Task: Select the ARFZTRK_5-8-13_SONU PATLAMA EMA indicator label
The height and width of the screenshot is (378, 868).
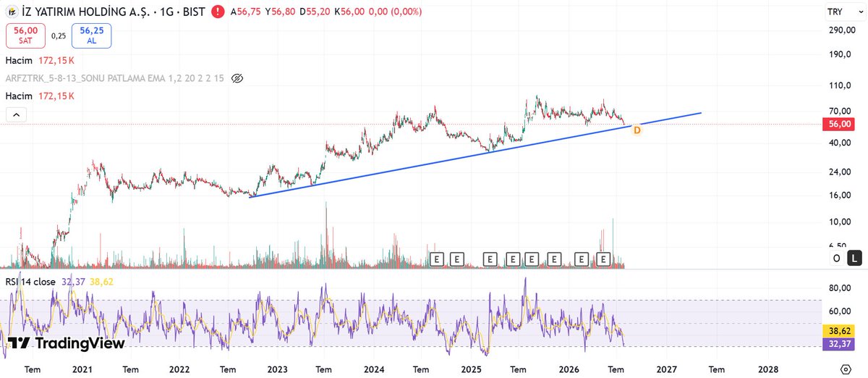Action: tap(115, 78)
